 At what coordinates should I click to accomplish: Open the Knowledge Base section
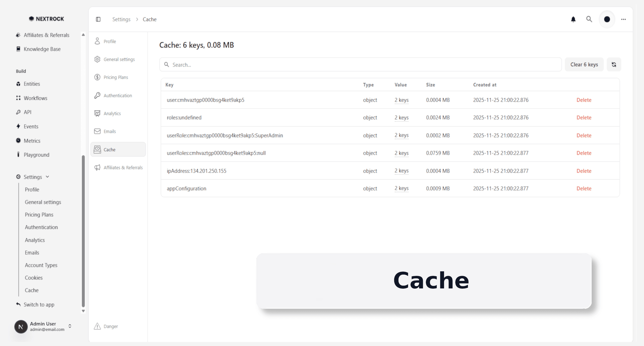[42, 49]
